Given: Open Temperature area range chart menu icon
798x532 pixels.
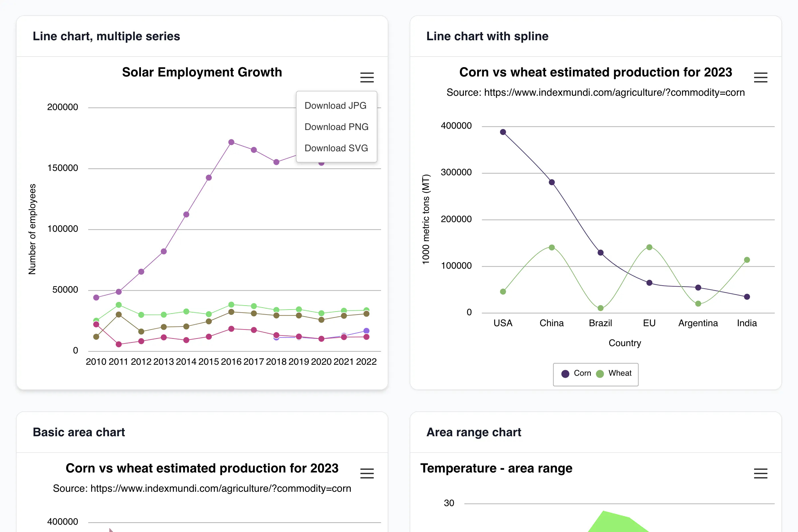Looking at the screenshot, I should pyautogui.click(x=760, y=473).
